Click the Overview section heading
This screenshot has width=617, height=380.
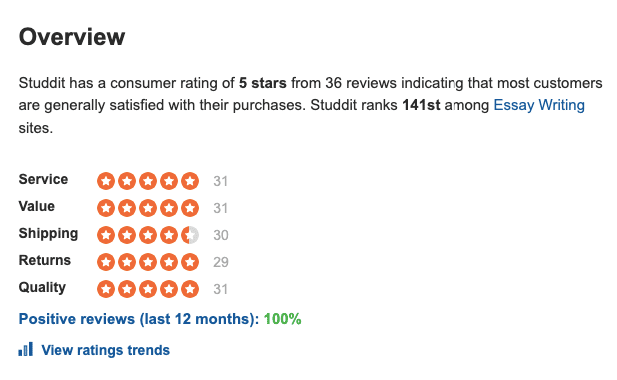(72, 37)
